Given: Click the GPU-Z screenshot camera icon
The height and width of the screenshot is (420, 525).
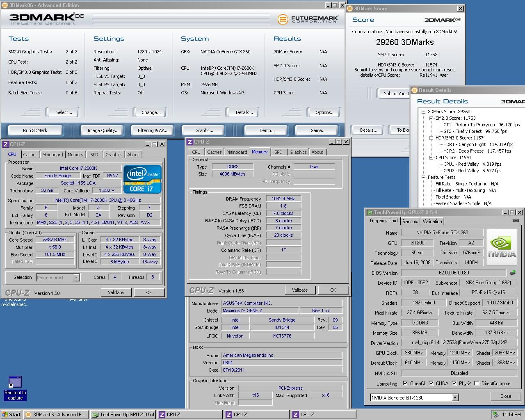Looking at the screenshot, I should pyautogui.click(x=516, y=221).
